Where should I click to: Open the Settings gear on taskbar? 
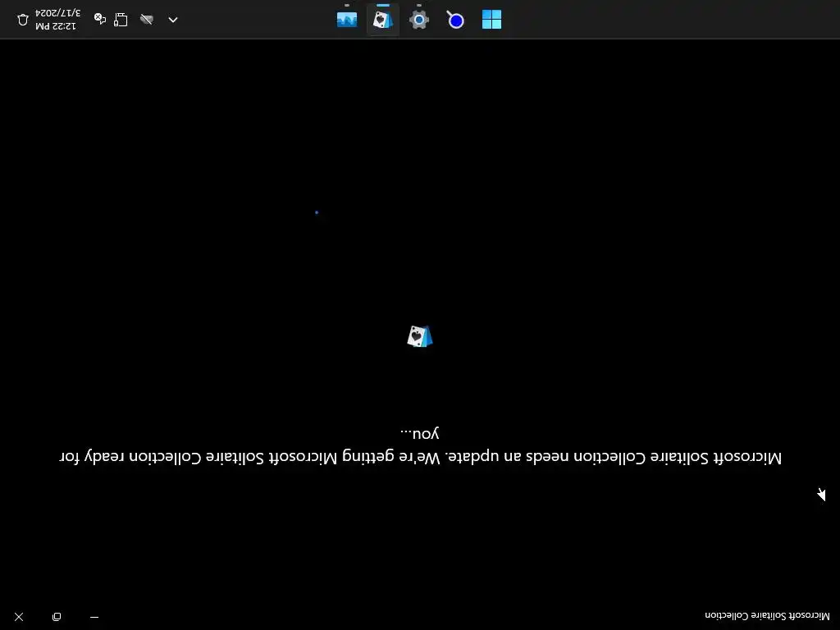(419, 20)
